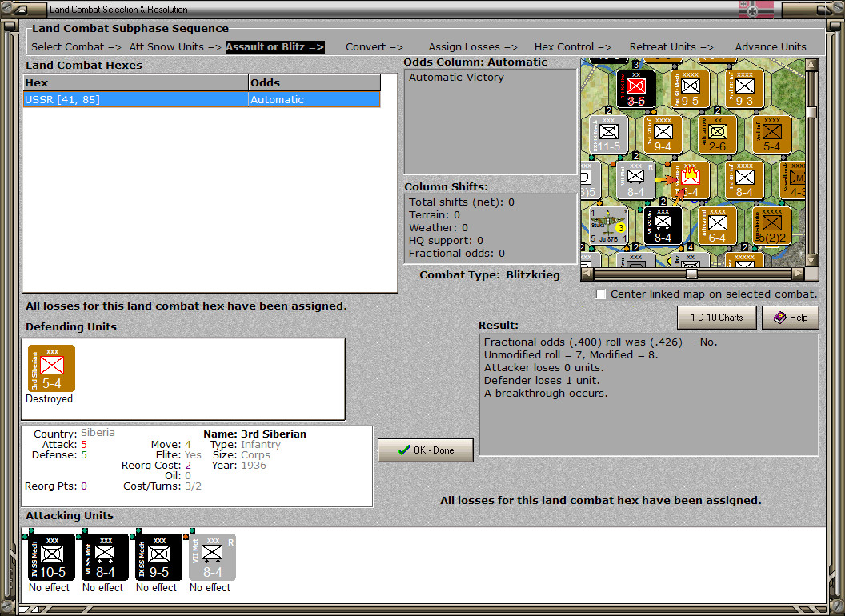Click the grey Mech 11-5 map counter
Screen dimensions: 845x616
(x=608, y=134)
